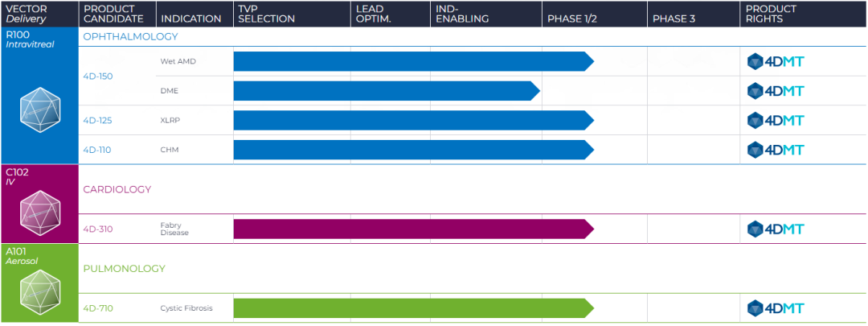Open the 4D-150 product candidate

pos(98,76)
